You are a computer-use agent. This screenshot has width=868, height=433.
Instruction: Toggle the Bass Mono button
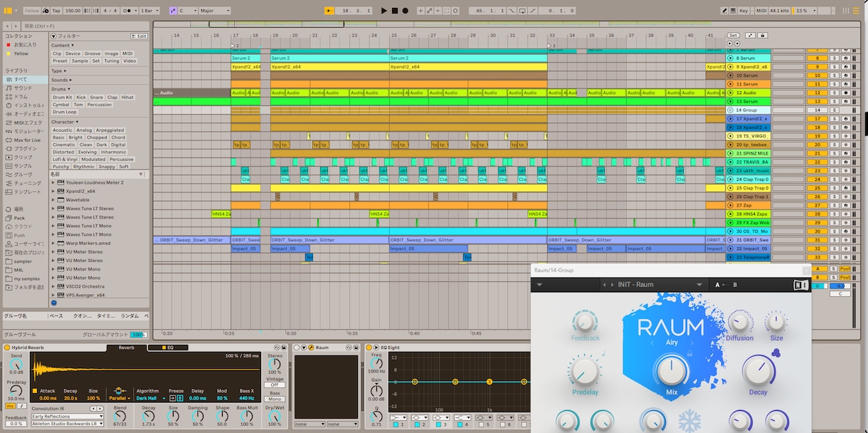click(x=275, y=400)
